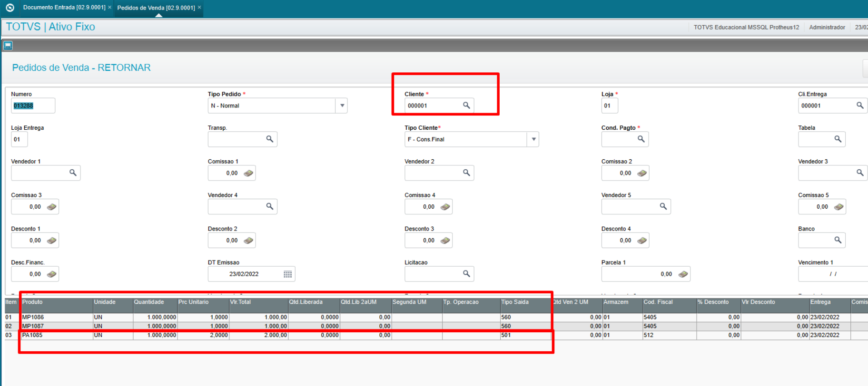Open the Comissao 5 calculator icon
The image size is (868, 386).
[x=838, y=207]
